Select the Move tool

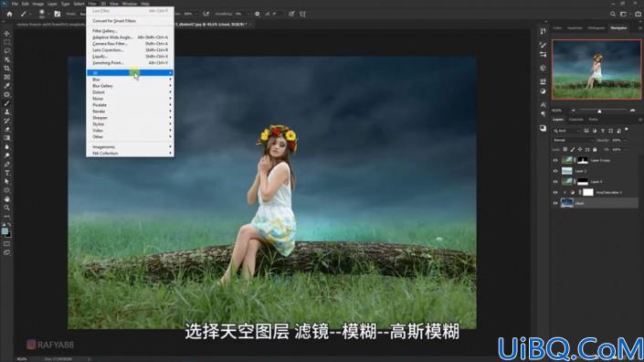point(7,34)
